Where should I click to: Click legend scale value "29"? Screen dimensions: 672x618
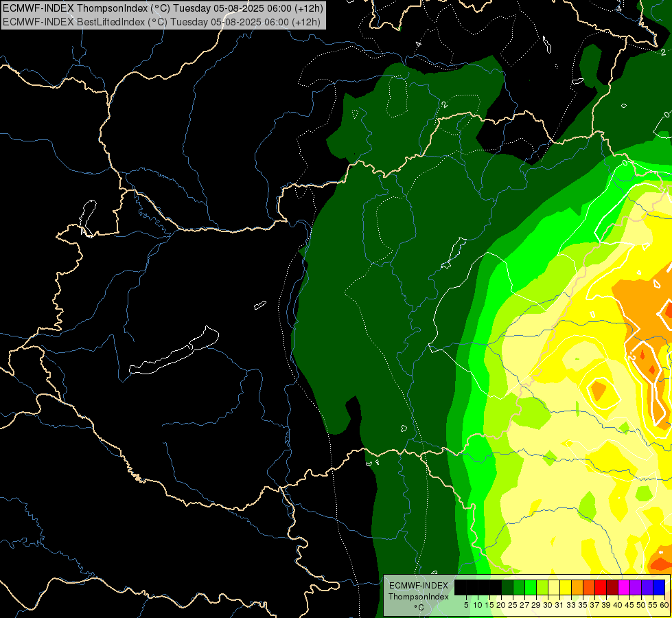pyautogui.click(x=536, y=605)
